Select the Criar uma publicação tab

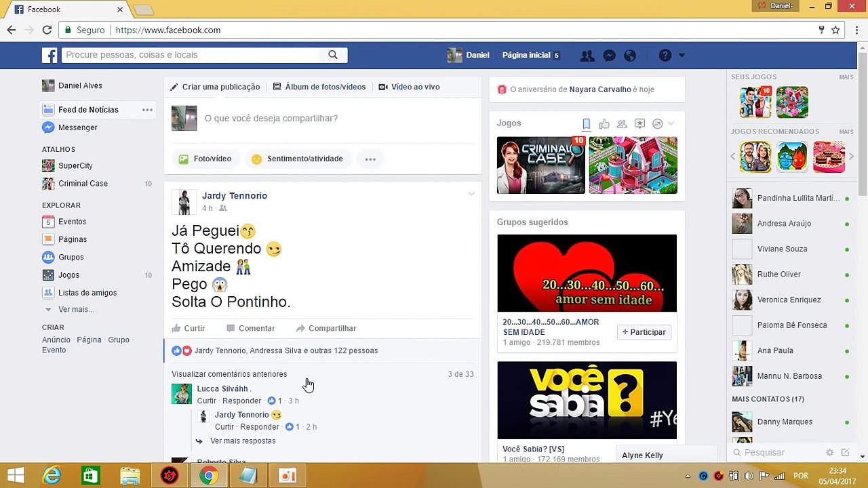[215, 87]
